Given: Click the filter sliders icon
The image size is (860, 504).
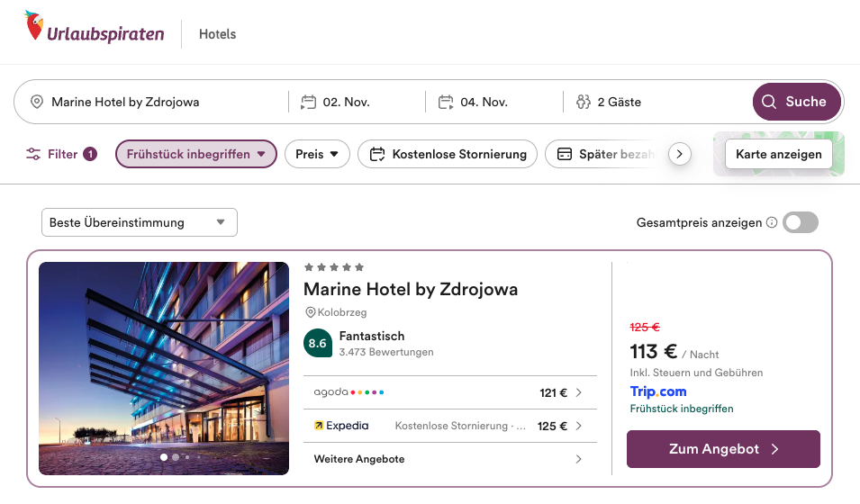Looking at the screenshot, I should tap(33, 154).
